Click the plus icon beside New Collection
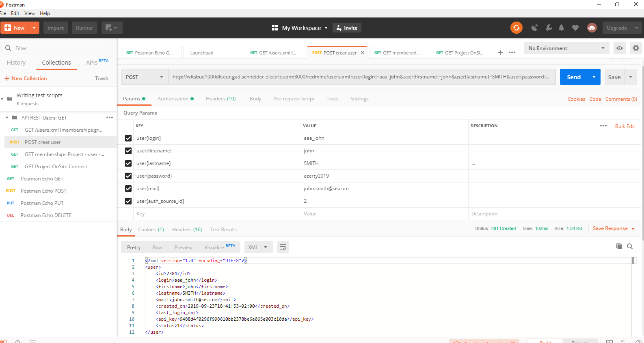644x343 pixels. (7, 78)
